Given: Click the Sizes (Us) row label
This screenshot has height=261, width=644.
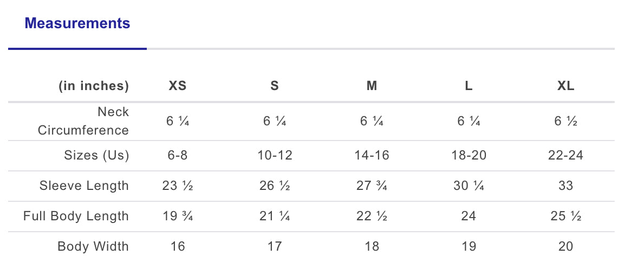Looking at the screenshot, I should 96,155.
